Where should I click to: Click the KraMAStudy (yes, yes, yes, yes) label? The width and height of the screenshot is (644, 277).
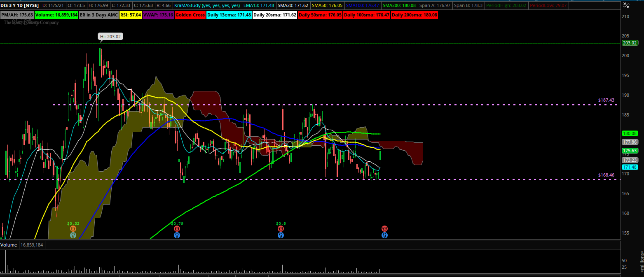tap(207, 5)
